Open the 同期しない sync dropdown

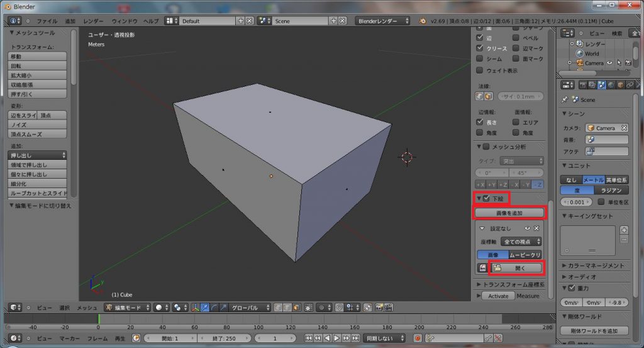click(x=384, y=338)
